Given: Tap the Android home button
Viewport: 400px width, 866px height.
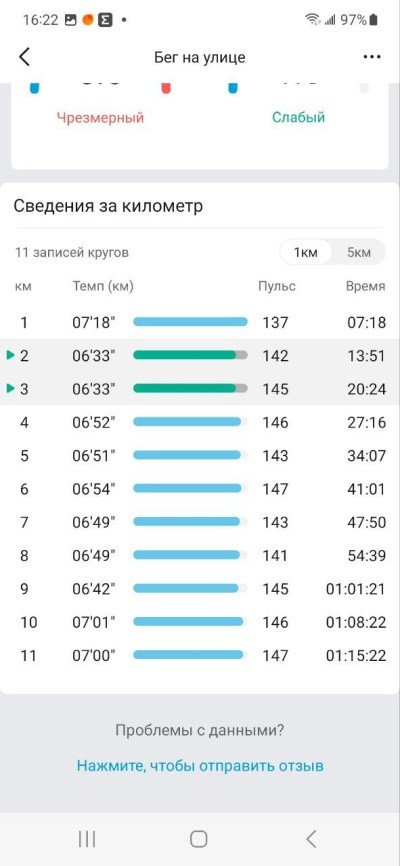Looking at the screenshot, I should point(199,839).
